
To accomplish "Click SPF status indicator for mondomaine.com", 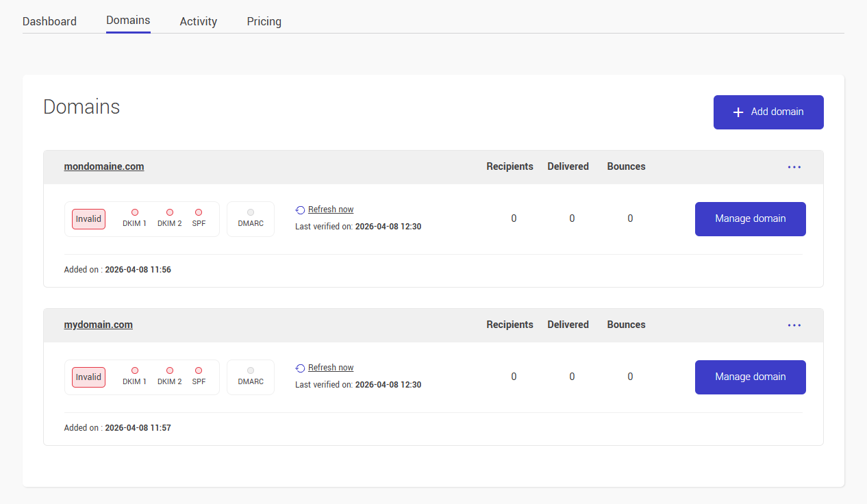I will coord(199,213).
